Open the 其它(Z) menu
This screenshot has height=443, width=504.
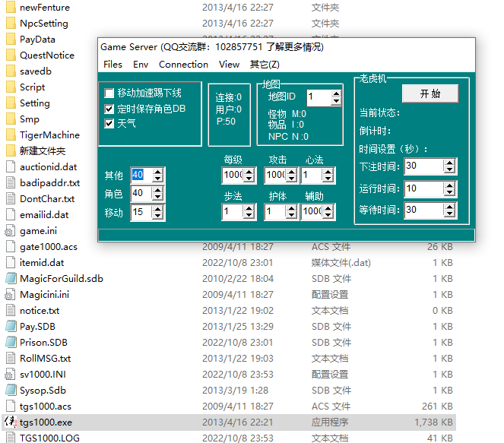265,65
